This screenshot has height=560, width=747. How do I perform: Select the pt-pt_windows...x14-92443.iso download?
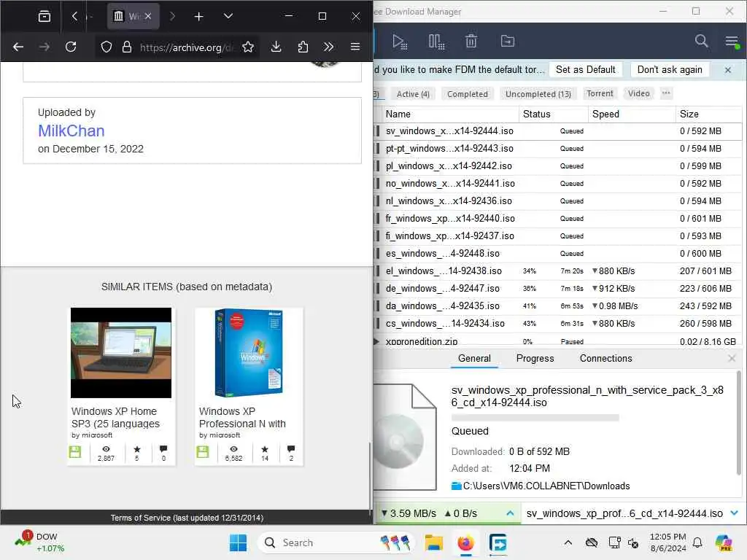(557, 149)
